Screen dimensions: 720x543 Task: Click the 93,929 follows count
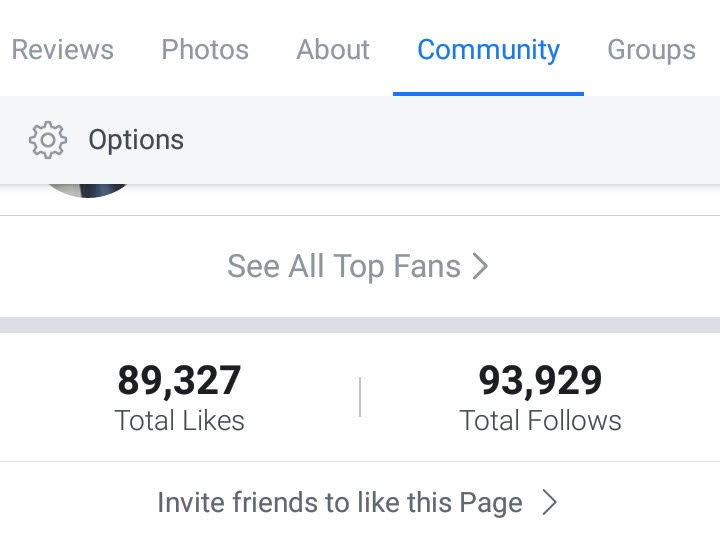click(540, 380)
